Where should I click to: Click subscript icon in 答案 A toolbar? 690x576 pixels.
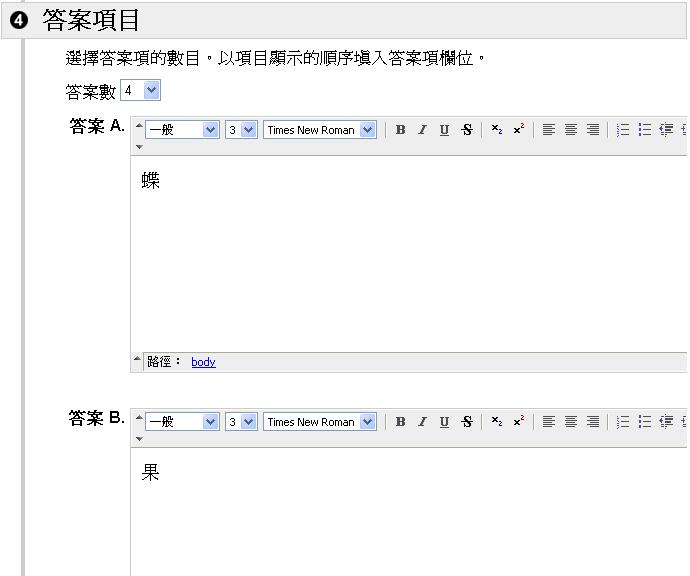coord(497,130)
